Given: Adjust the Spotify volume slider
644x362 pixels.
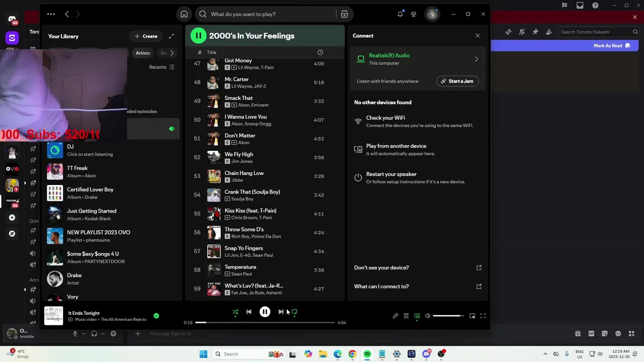Looking at the screenshot, I should tap(448, 316).
